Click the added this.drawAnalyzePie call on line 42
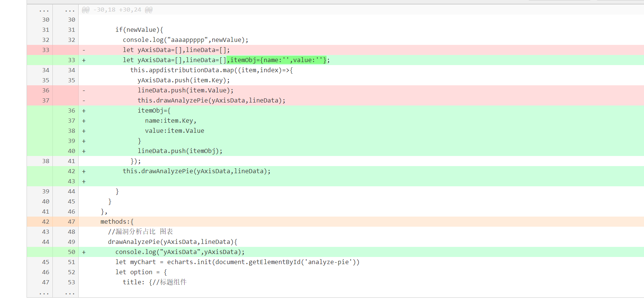This screenshot has height=300, width=644. (x=197, y=171)
